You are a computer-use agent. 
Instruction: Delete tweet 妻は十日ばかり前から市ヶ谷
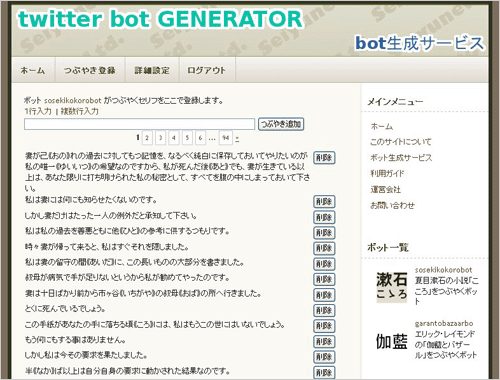pyautogui.click(x=324, y=295)
